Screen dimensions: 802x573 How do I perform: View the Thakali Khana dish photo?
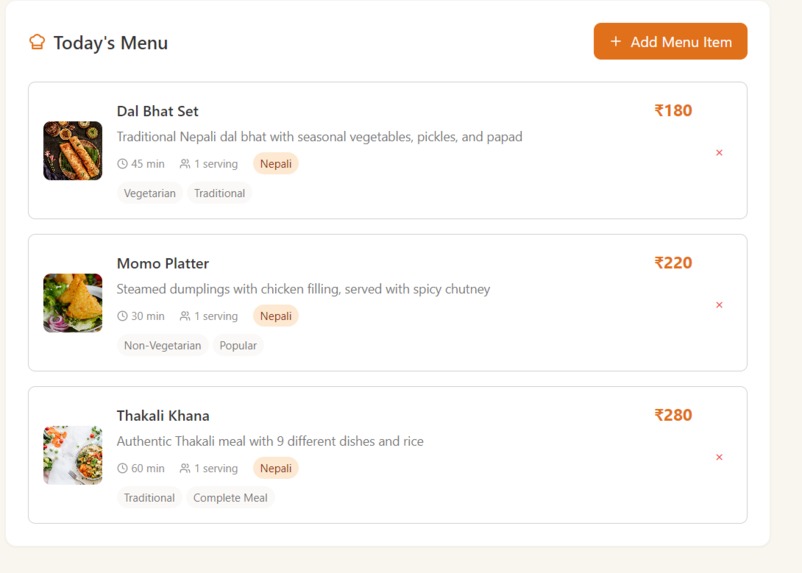pos(73,455)
